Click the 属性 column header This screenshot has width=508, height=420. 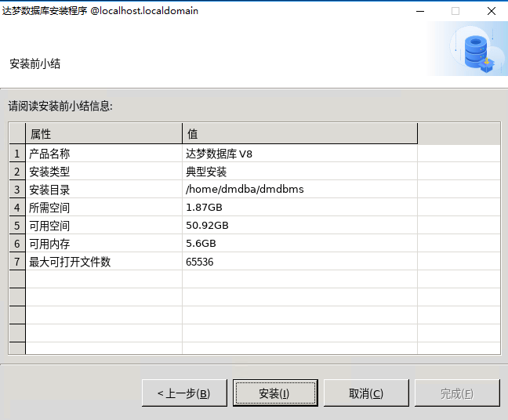103,134
